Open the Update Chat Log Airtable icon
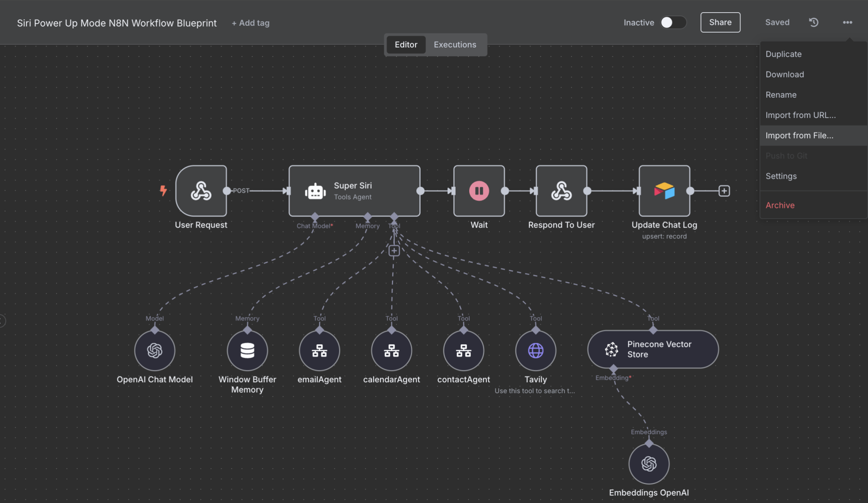Image resolution: width=868 pixels, height=503 pixels. point(664,191)
